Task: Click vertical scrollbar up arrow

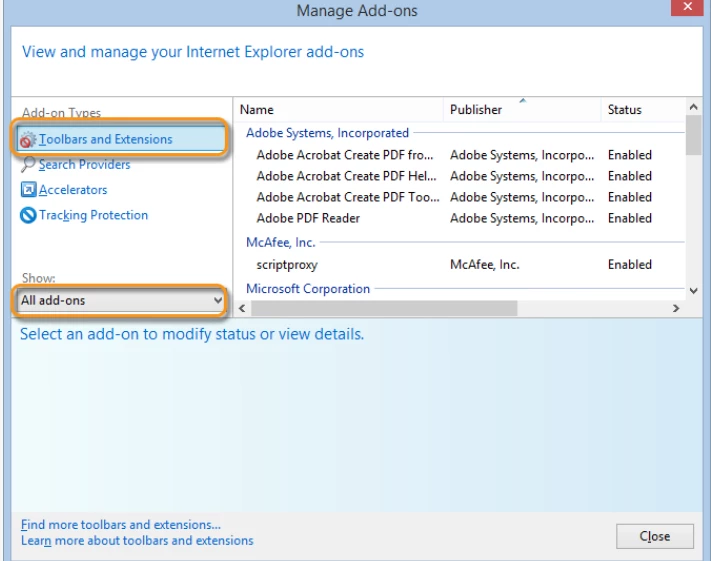Action: click(x=693, y=107)
